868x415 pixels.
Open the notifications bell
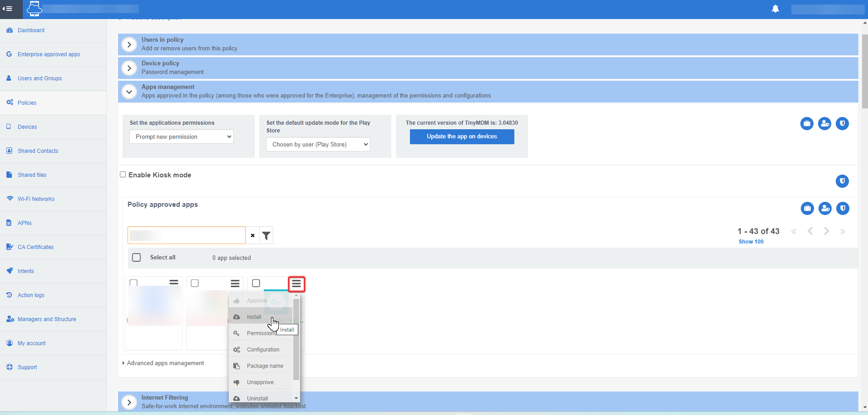coord(775,9)
